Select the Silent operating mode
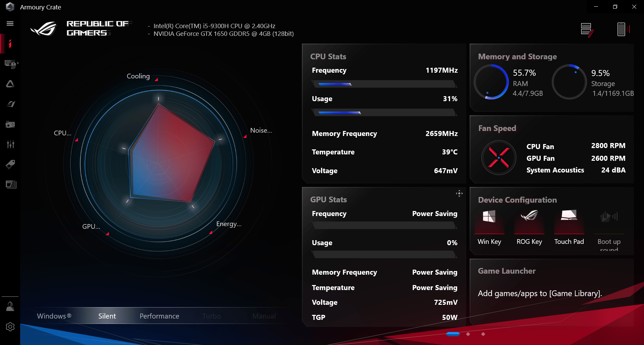Viewport: 644px width, 345px height. (107, 316)
